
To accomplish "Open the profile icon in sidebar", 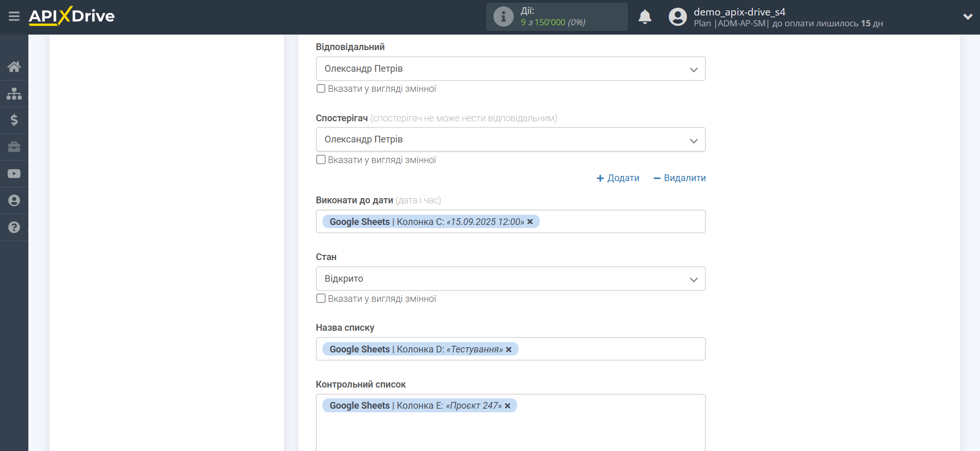I will tap(14, 201).
